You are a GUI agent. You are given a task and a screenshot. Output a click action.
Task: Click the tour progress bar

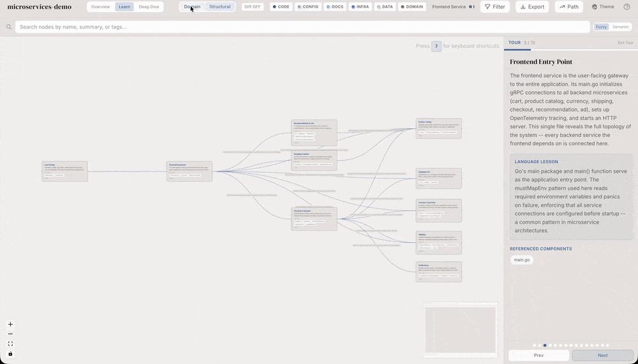(571, 50)
